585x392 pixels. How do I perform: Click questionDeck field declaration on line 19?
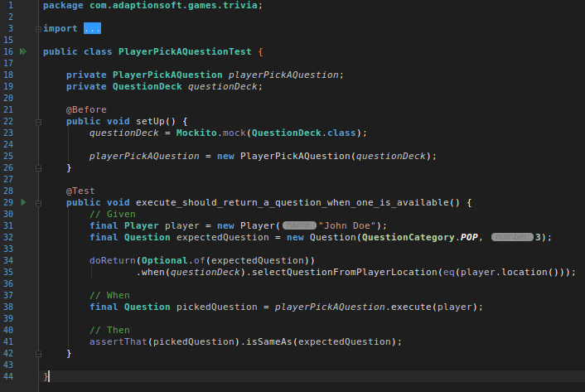click(x=222, y=86)
